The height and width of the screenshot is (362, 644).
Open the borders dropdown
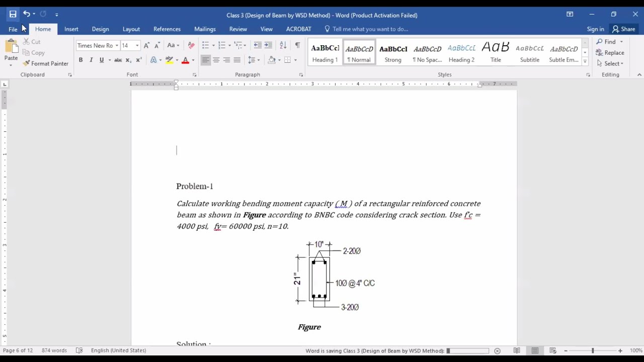pyautogui.click(x=295, y=60)
